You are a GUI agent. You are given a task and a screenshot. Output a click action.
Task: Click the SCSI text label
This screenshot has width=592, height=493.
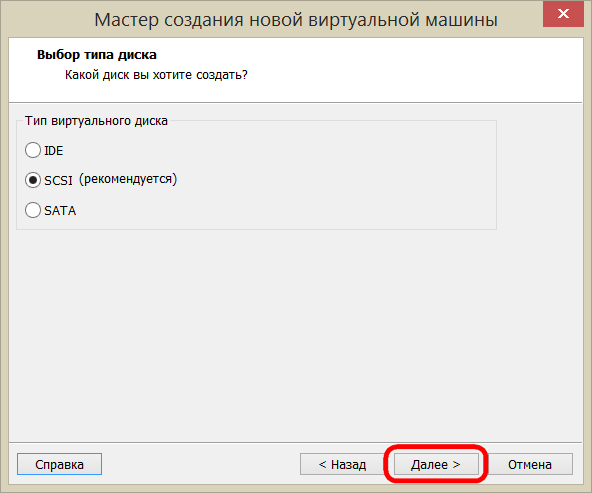(x=58, y=180)
